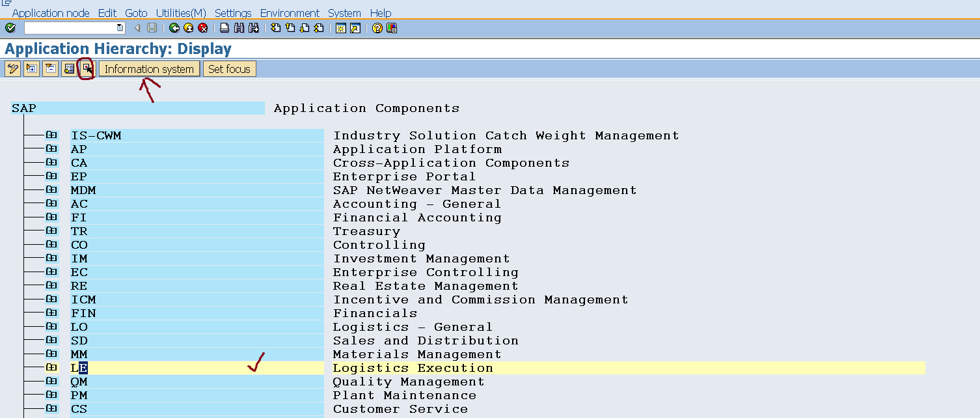The width and height of the screenshot is (980, 418).
Task: Open the Environment menu
Action: pyautogui.click(x=290, y=12)
